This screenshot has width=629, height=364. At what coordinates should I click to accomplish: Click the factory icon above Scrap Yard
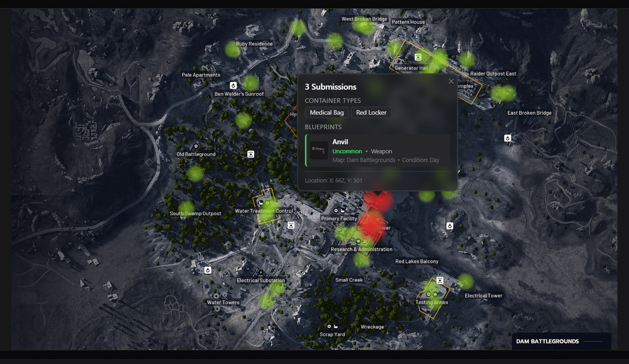[x=336, y=327]
